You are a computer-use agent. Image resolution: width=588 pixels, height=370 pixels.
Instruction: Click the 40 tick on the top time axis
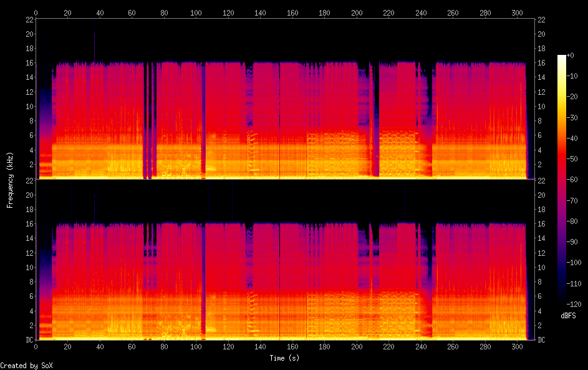pos(100,12)
